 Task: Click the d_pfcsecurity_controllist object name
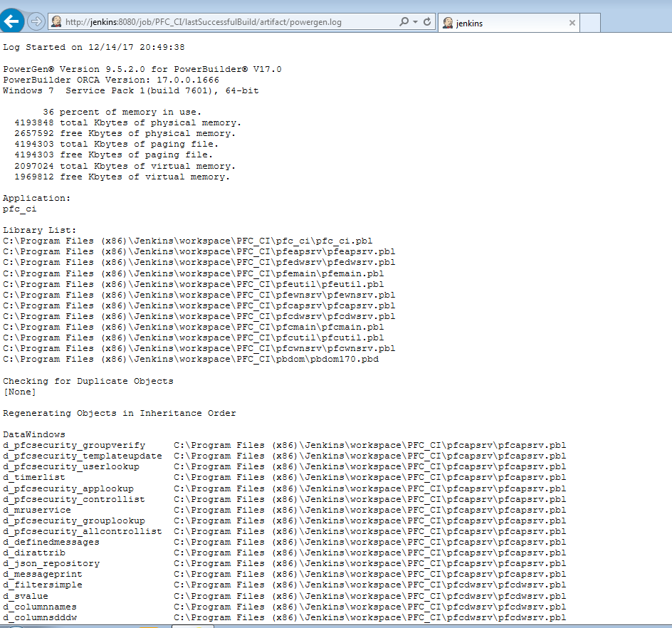tap(74, 499)
